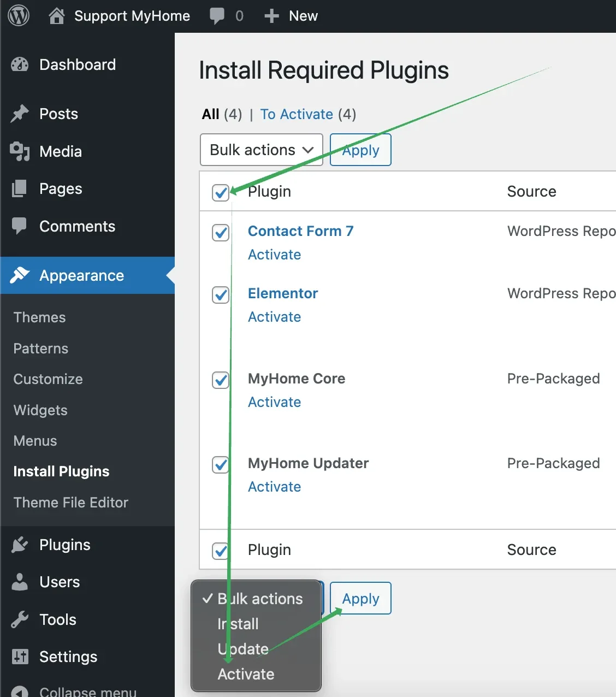Click the plus icon next to New

point(271,16)
